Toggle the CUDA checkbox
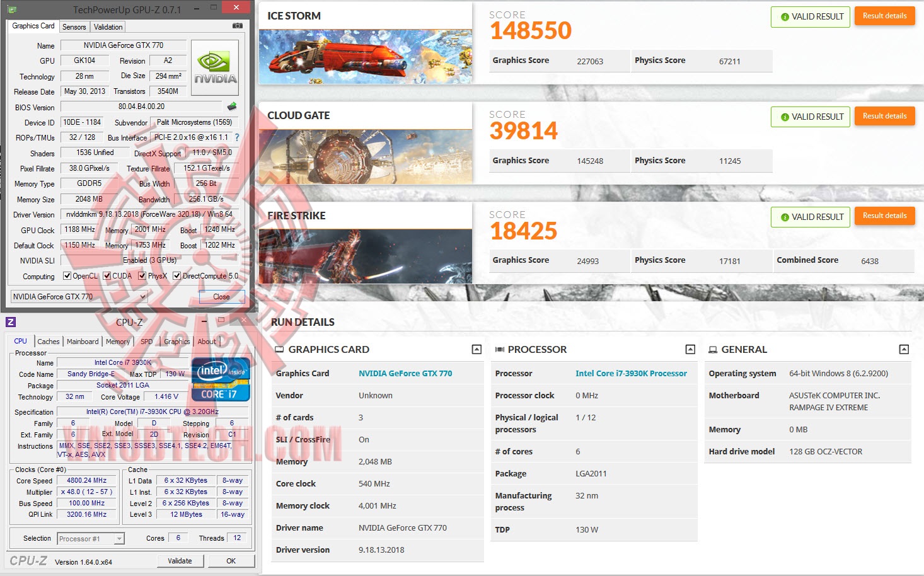 pos(107,276)
